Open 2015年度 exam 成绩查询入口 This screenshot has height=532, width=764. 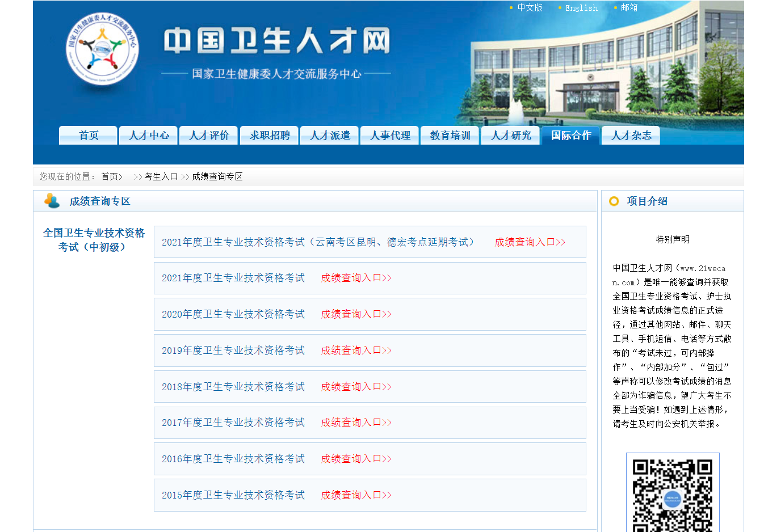click(x=356, y=495)
